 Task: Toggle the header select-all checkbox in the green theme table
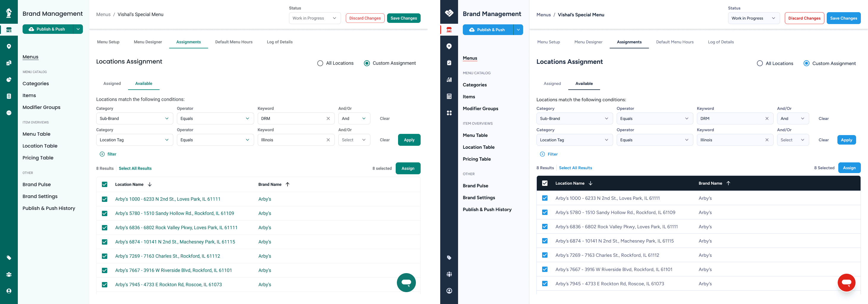click(x=105, y=184)
